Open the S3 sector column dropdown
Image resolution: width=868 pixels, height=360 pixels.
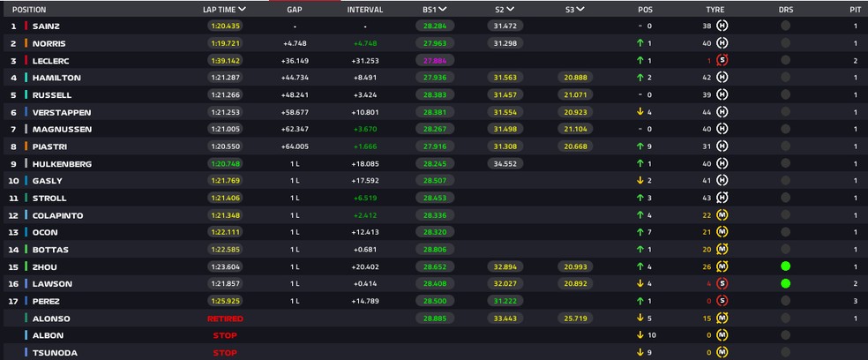(x=580, y=10)
